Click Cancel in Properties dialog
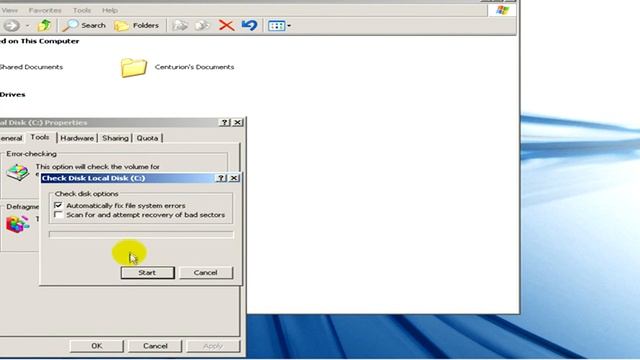 [x=155, y=346]
